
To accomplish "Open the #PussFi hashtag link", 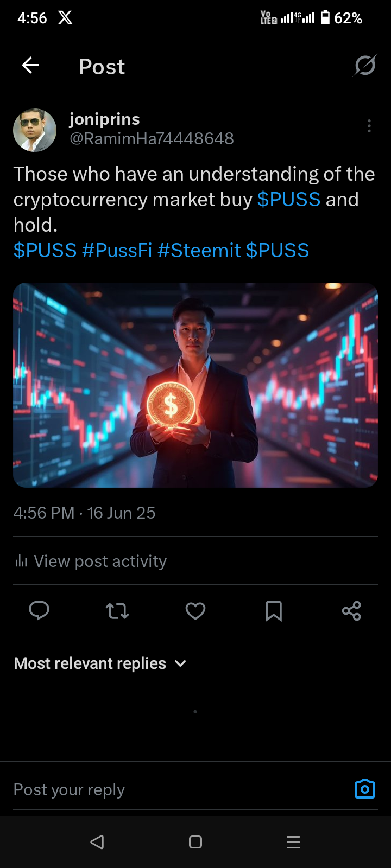I will point(117,251).
